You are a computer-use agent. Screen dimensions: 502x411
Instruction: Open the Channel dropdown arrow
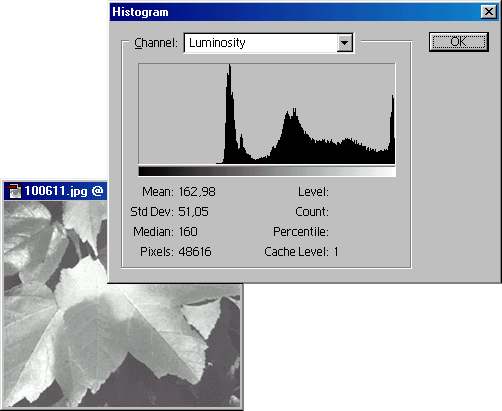[x=344, y=43]
